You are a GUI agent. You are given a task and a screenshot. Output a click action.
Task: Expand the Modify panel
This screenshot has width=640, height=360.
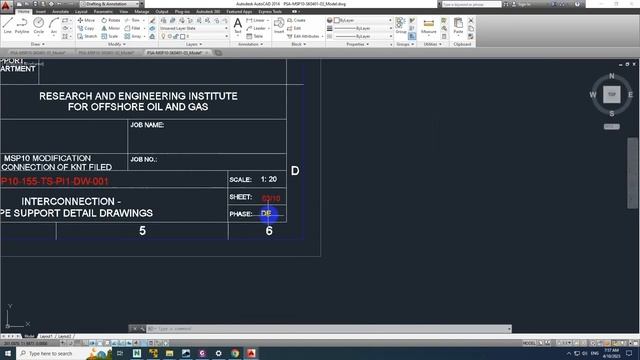tap(116, 44)
